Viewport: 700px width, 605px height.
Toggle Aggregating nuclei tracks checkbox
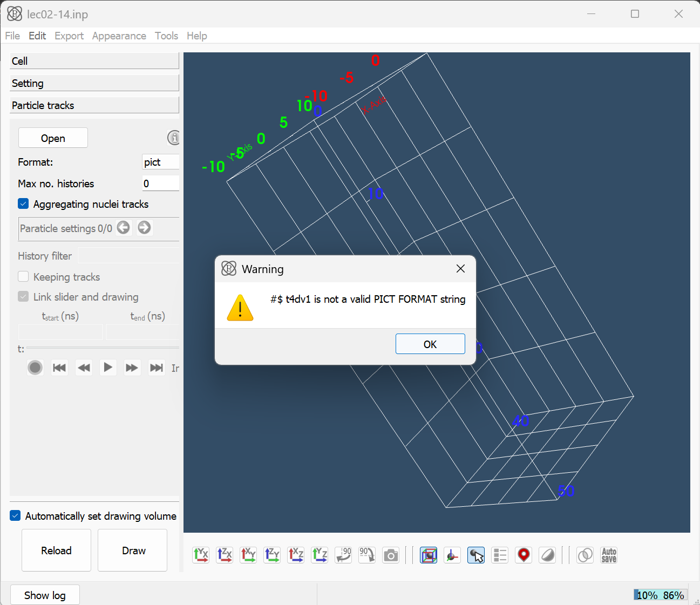[x=23, y=203]
